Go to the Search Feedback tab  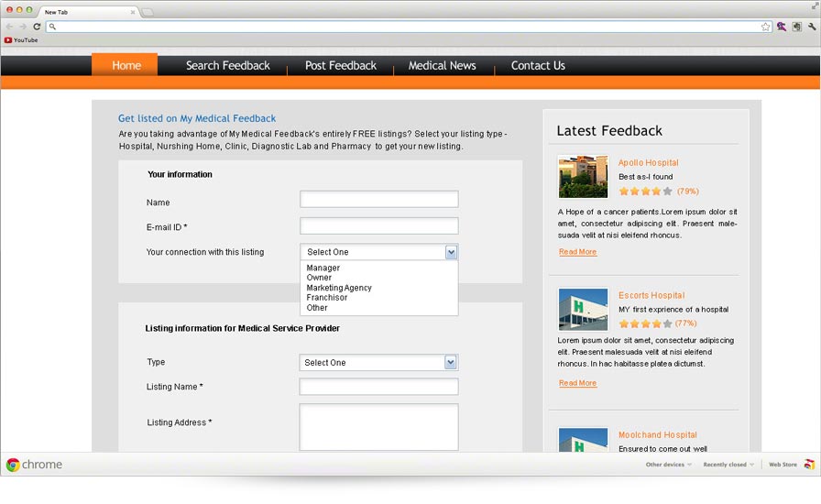(227, 66)
